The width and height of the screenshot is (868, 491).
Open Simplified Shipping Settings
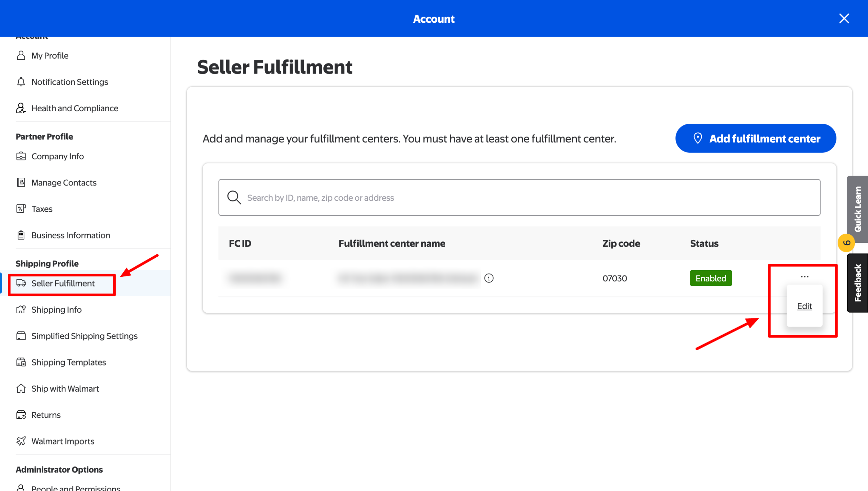coord(84,336)
